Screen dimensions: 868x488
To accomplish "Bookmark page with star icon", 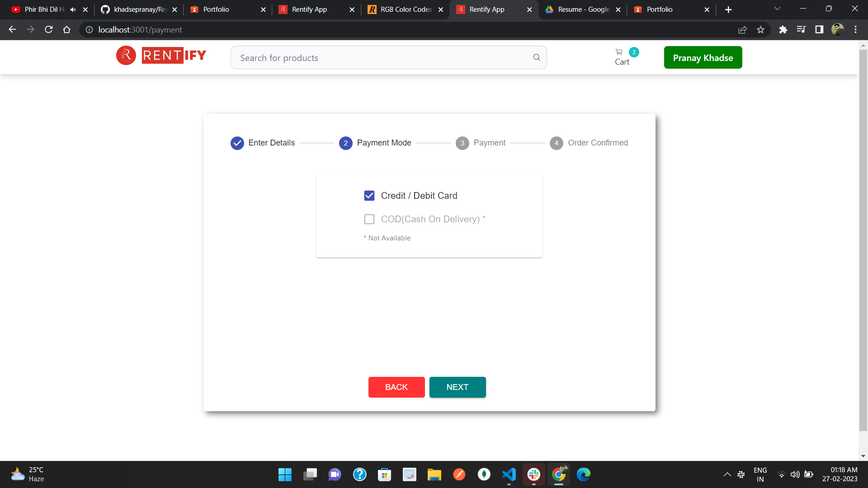I will [x=760, y=30].
